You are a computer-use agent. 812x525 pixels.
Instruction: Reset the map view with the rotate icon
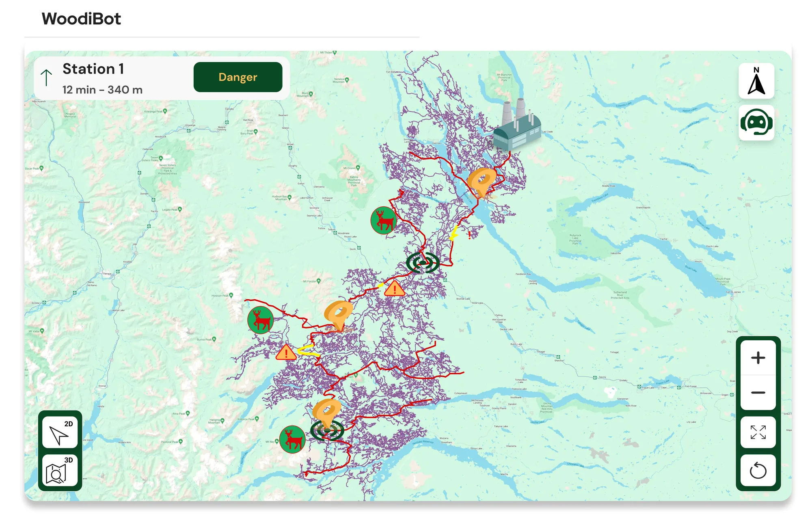pos(758,471)
